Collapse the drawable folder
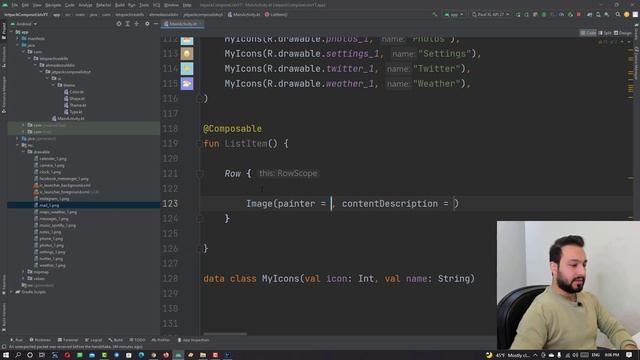Screen dimensions: 640x360 click(x=24, y=152)
